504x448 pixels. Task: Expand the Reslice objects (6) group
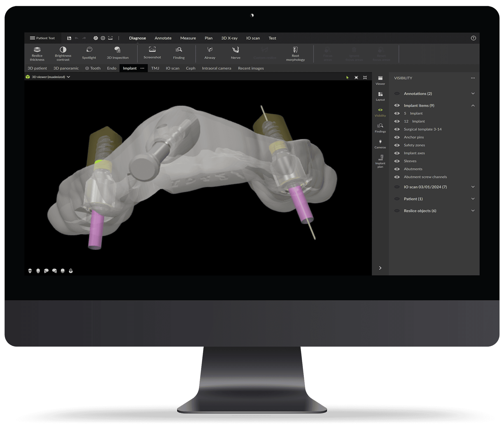click(473, 211)
